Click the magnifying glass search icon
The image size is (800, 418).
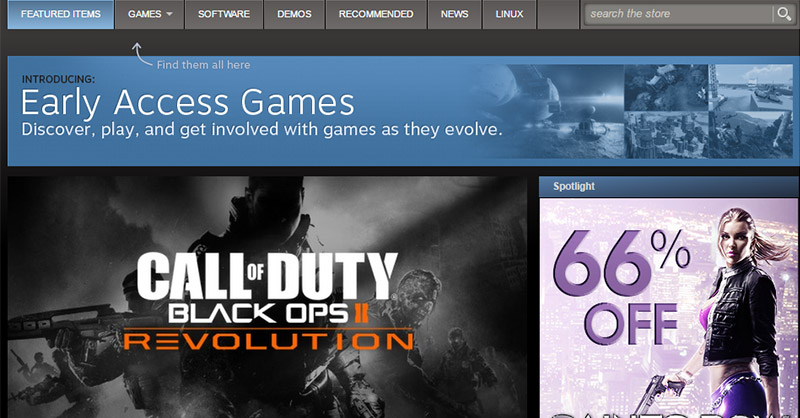[x=783, y=14]
